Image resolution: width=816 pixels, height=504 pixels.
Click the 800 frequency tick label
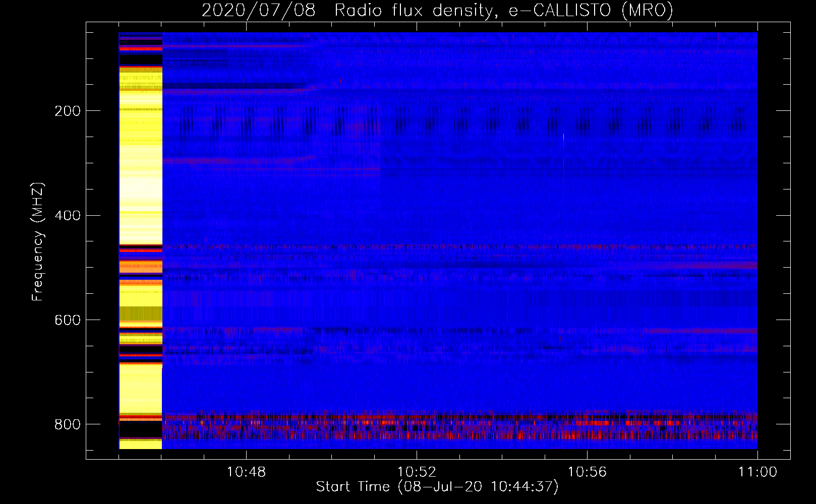[x=68, y=424]
